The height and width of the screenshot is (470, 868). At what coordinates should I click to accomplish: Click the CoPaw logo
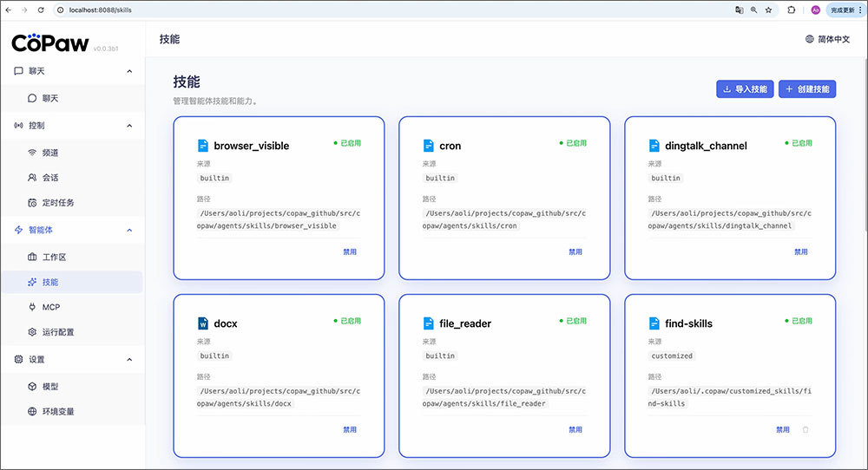coord(49,43)
